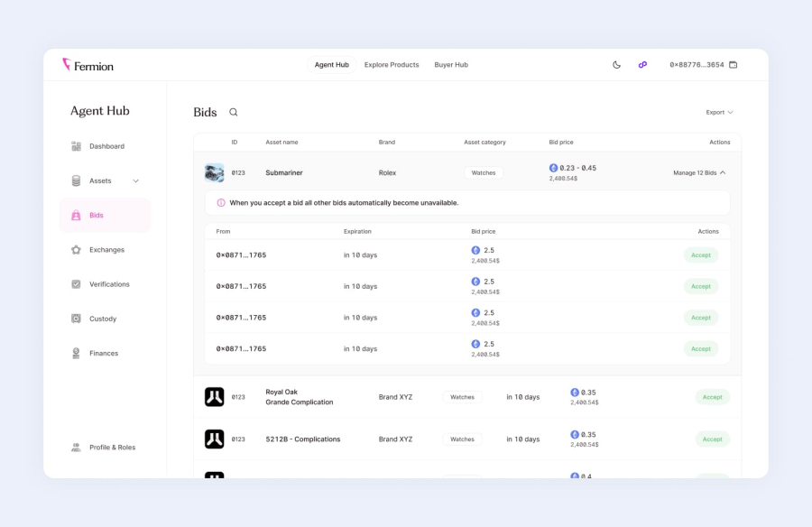Open Profile & Roles
The width and height of the screenshot is (812, 527).
[x=111, y=448]
